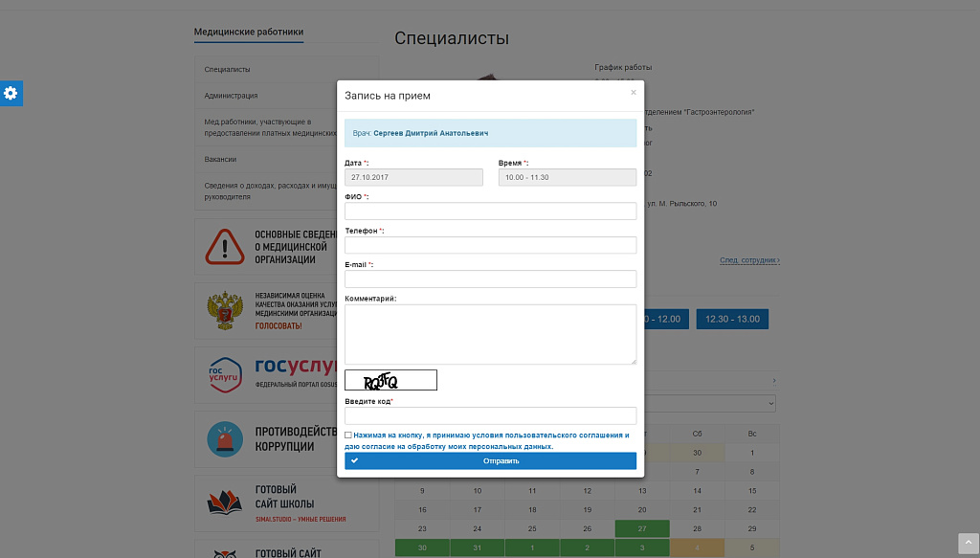Select the 12.30 - 13.00 time slot
This screenshot has height=558, width=980.
click(x=732, y=319)
